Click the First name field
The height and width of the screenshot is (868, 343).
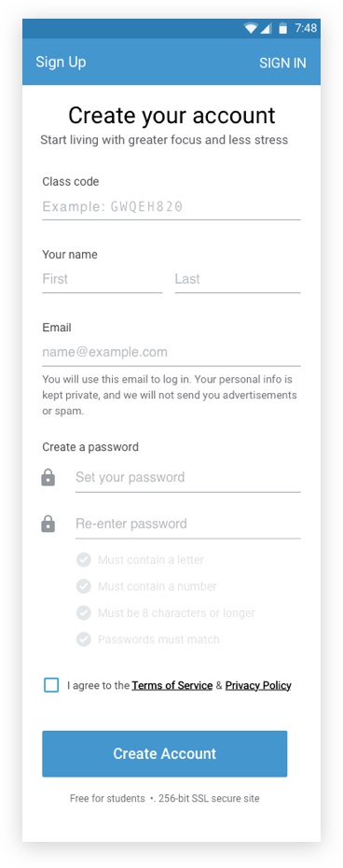103,279
